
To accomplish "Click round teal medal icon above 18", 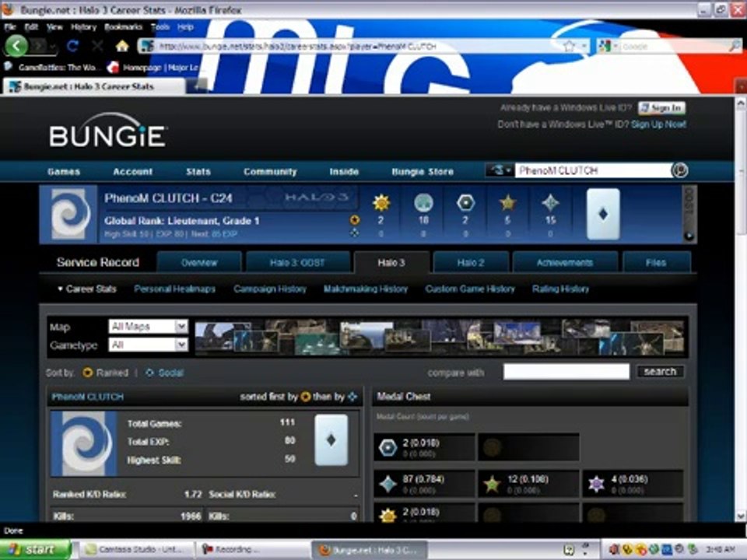I will click(423, 203).
